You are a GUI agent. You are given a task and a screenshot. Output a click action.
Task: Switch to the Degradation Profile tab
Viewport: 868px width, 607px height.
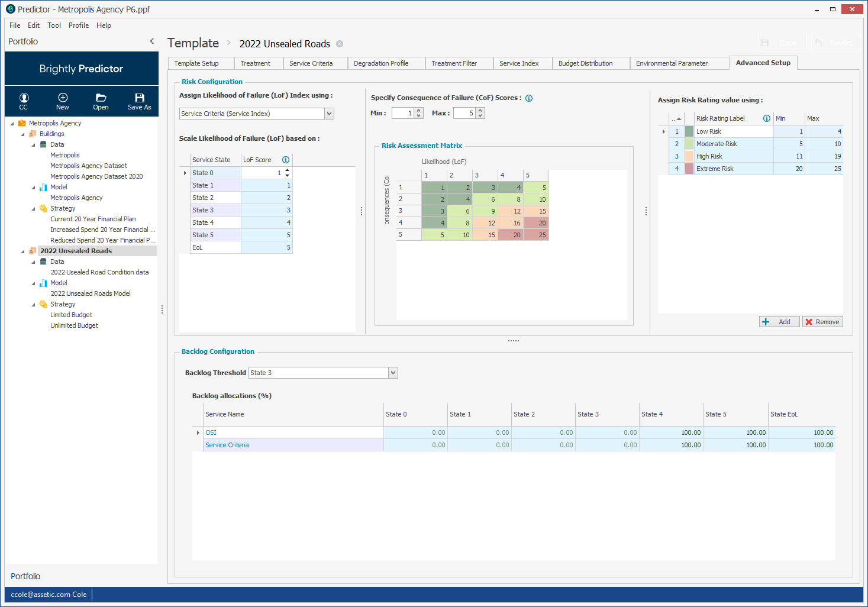(381, 63)
